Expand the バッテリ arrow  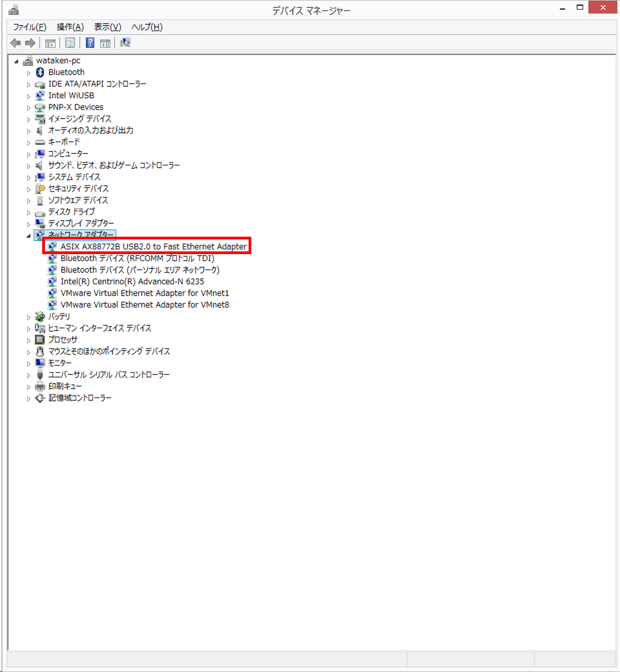pyautogui.click(x=28, y=317)
